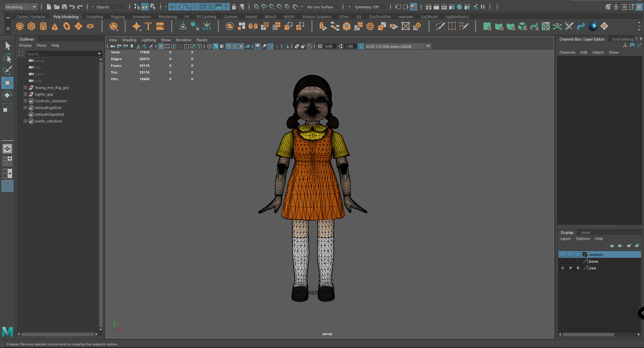Open the Outliner search filter dropdown arrow

click(x=99, y=54)
